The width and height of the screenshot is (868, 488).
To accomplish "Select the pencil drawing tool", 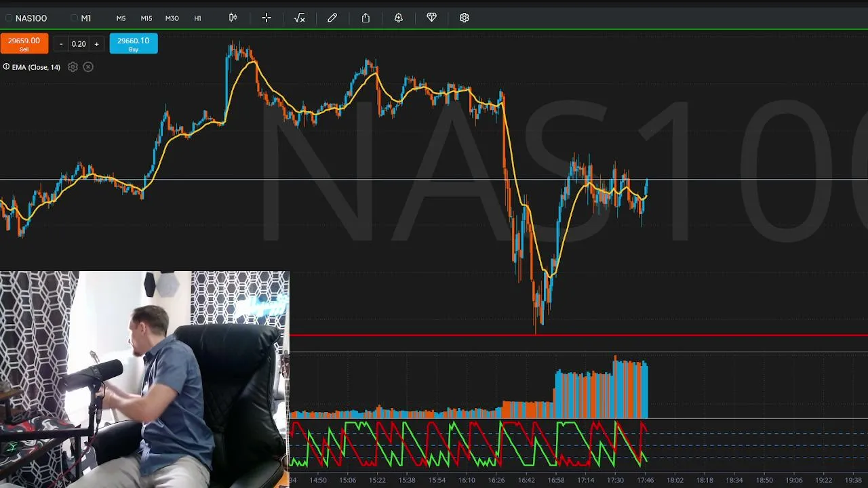I will pyautogui.click(x=332, y=18).
